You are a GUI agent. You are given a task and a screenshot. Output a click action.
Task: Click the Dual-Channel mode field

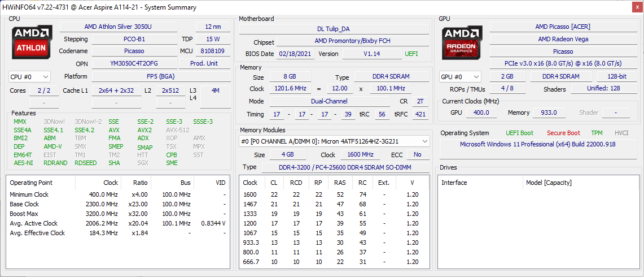[x=330, y=101]
